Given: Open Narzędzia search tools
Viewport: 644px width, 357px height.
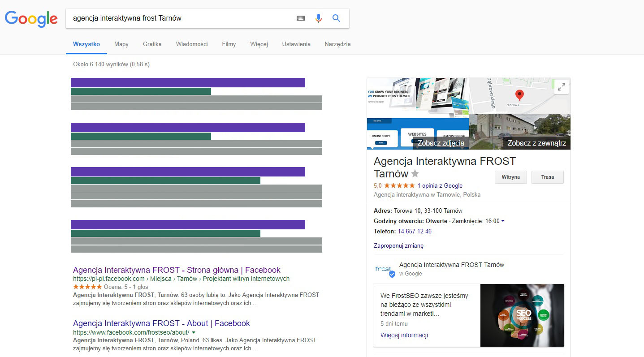Looking at the screenshot, I should point(337,44).
